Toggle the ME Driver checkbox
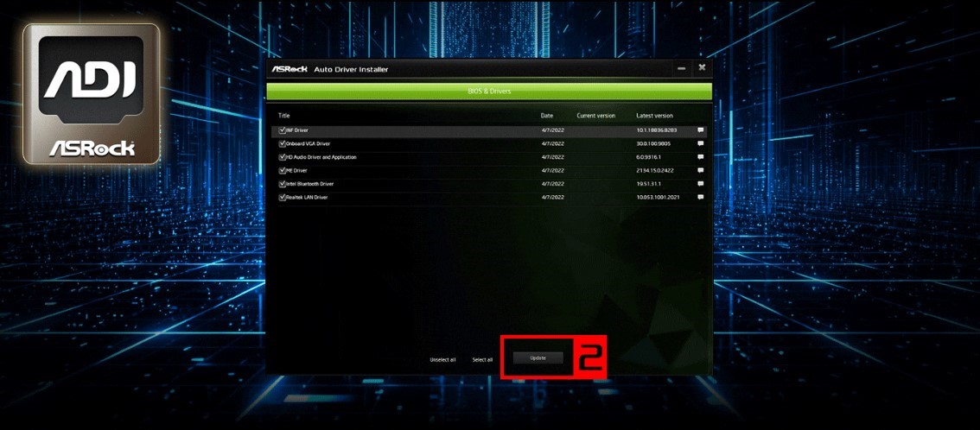Viewport: 980px width, 430px height. pos(282,170)
